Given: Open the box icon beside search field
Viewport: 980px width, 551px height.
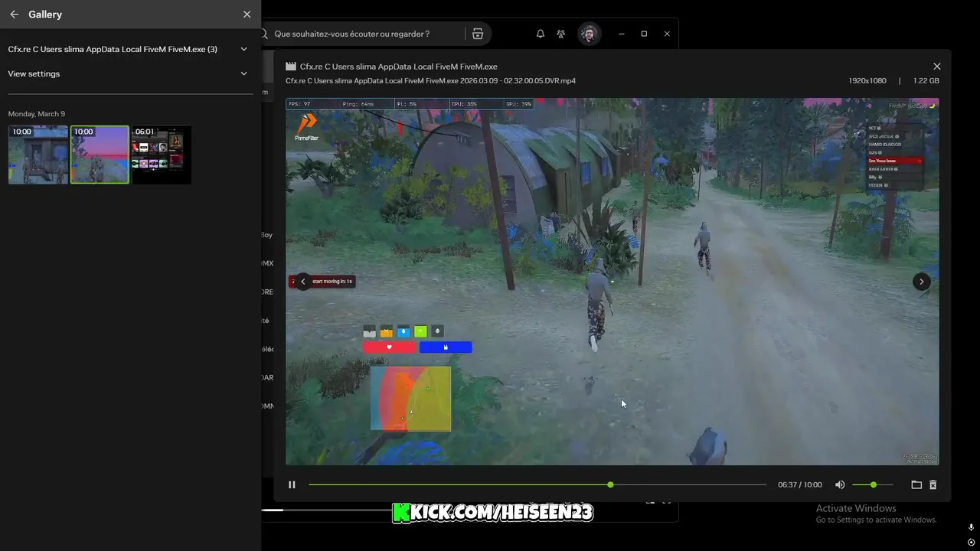Looking at the screenshot, I should (478, 34).
